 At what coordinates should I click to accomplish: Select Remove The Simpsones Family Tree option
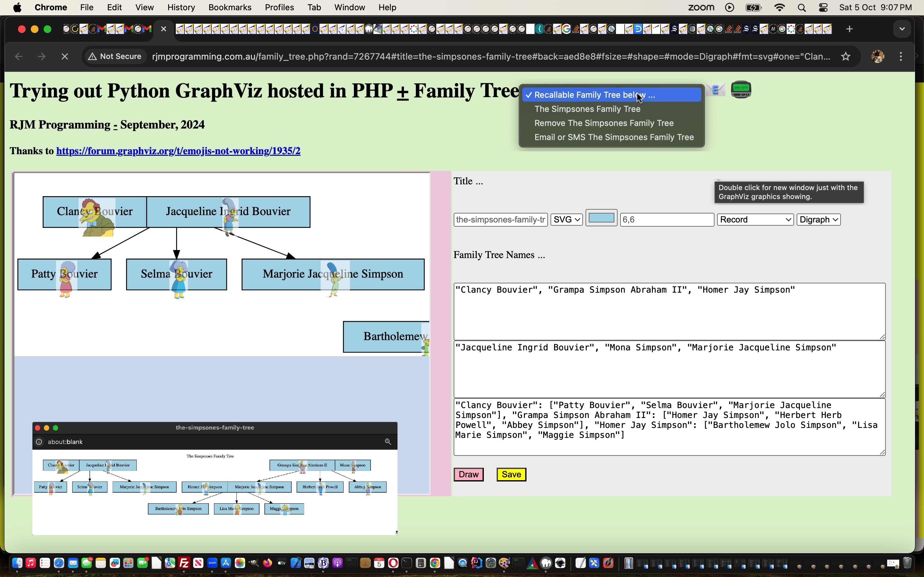pos(603,123)
